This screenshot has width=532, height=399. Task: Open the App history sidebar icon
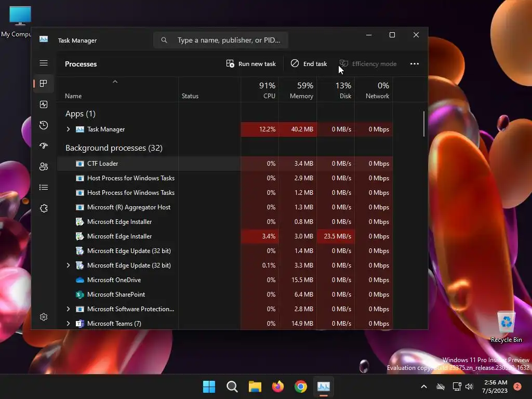pos(44,125)
